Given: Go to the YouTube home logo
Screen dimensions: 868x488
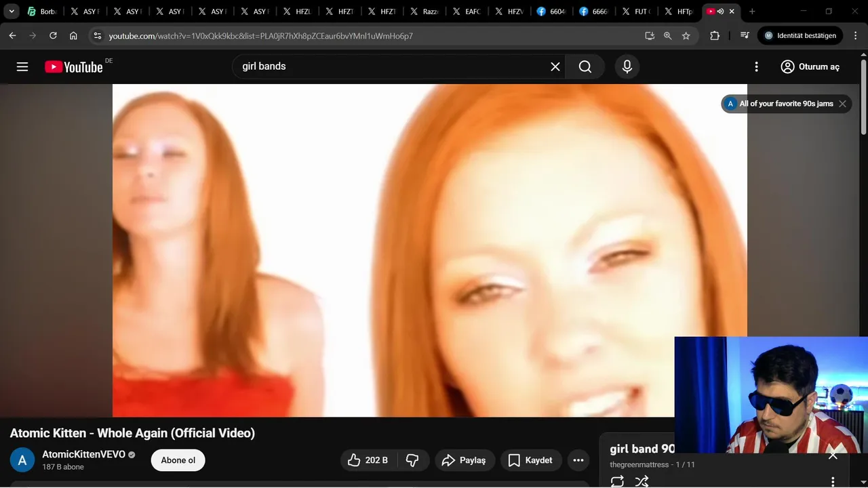Looking at the screenshot, I should pos(74,66).
